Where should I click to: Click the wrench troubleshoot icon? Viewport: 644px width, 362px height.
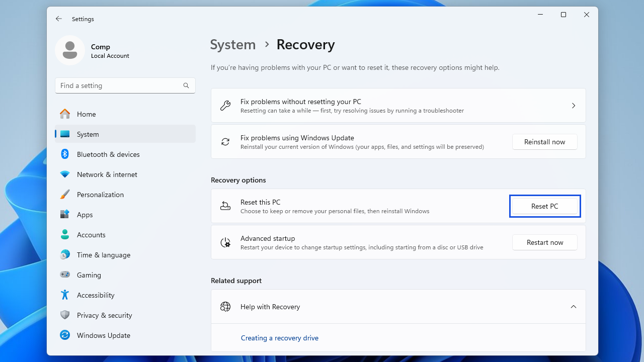225,106
